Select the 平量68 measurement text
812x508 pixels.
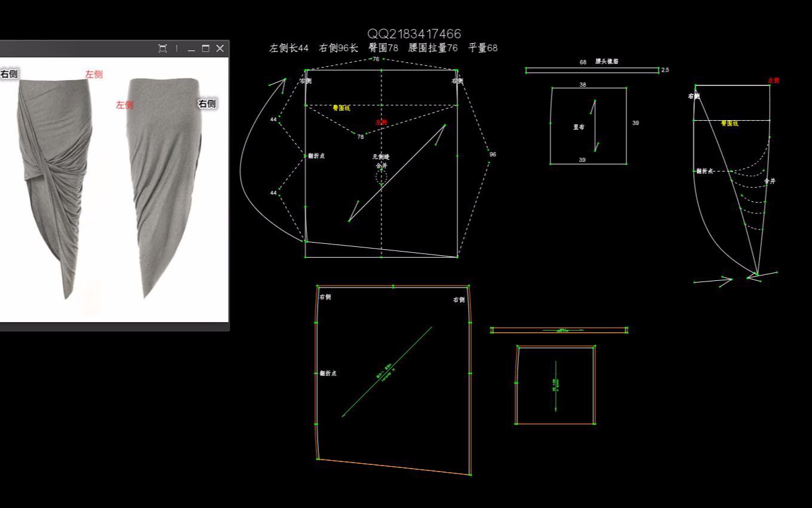[483, 48]
